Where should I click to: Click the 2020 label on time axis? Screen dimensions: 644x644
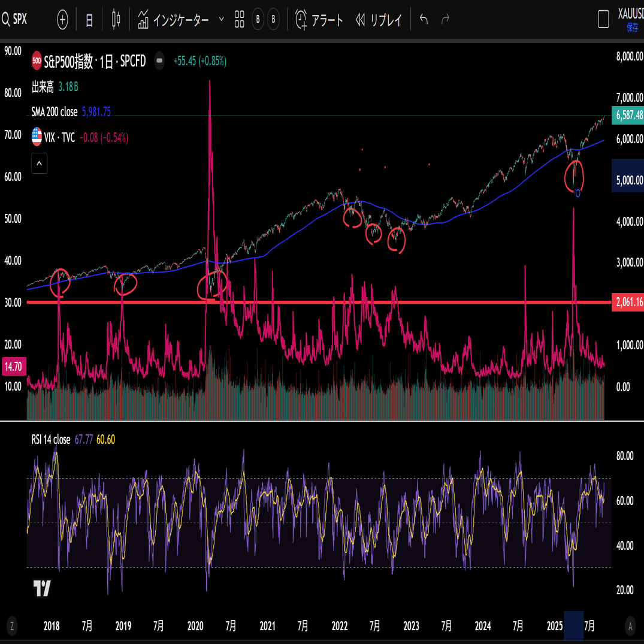[195, 626]
